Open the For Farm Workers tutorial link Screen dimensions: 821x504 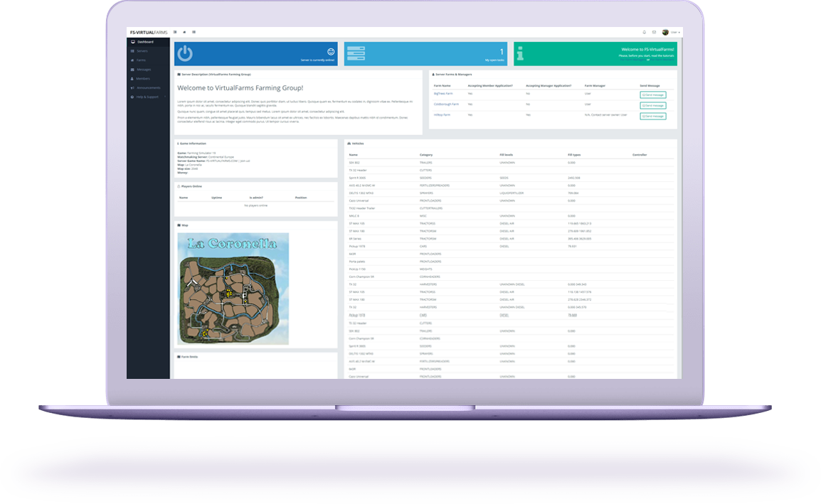click(x=662, y=60)
